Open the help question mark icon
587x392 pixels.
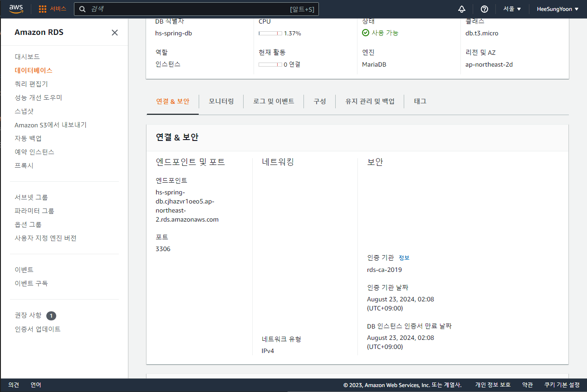pyautogui.click(x=484, y=9)
